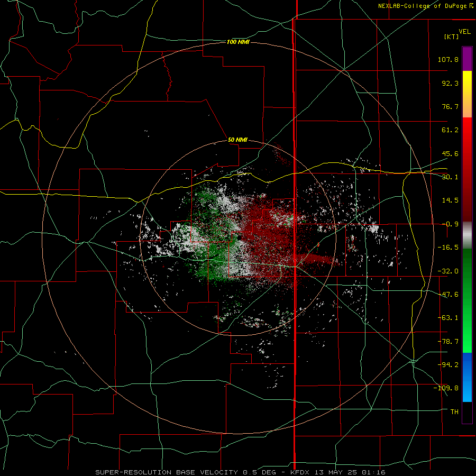Click the -32.0 legend value
The width and height of the screenshot is (476, 476).
click(x=448, y=271)
